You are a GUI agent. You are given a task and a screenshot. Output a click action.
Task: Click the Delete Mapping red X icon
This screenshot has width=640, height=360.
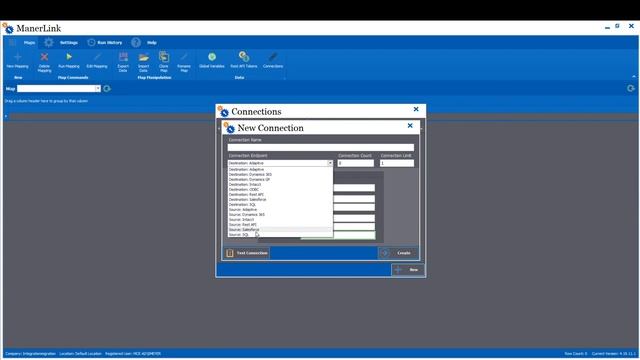tap(44, 57)
